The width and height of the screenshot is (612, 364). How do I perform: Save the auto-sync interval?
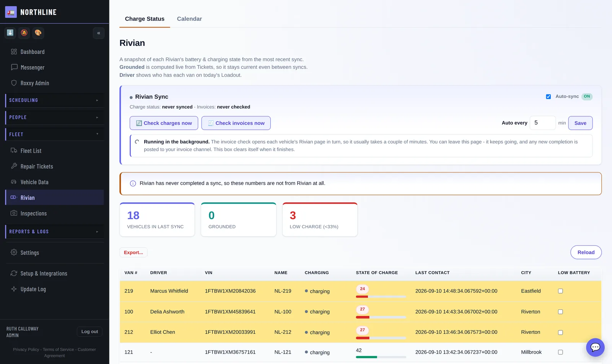click(580, 123)
